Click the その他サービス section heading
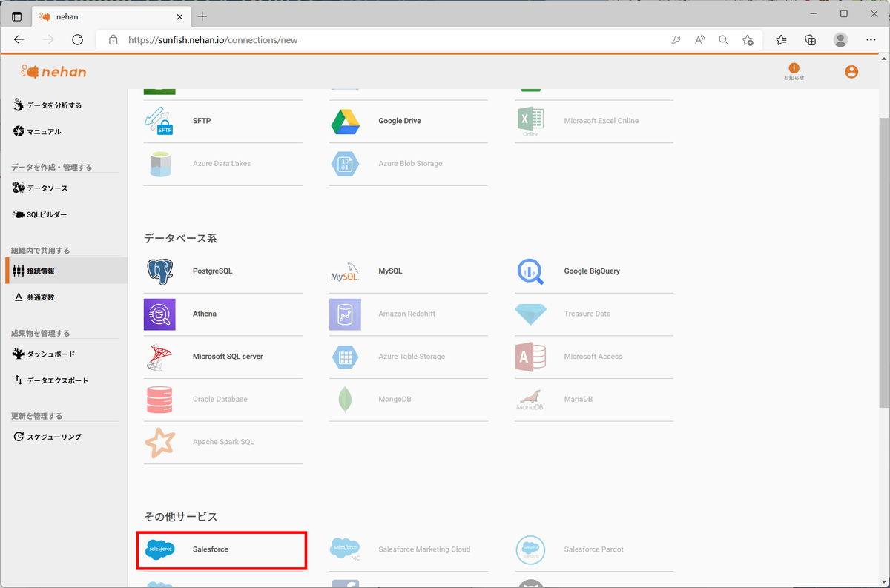 180,517
